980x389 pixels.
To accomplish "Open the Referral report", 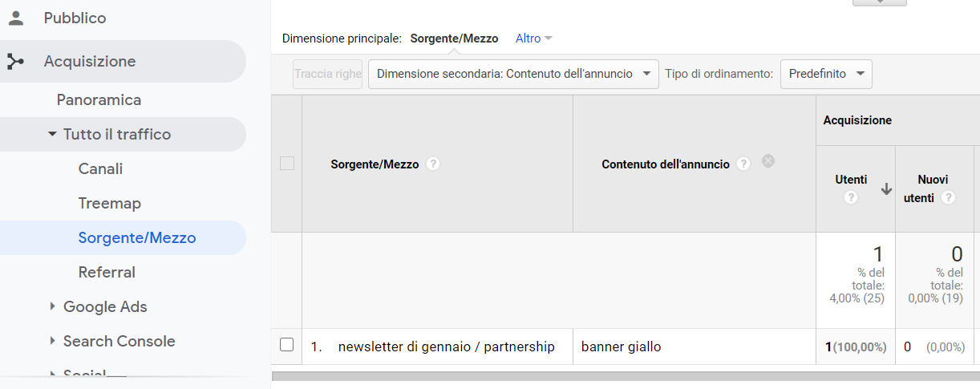I will (107, 273).
